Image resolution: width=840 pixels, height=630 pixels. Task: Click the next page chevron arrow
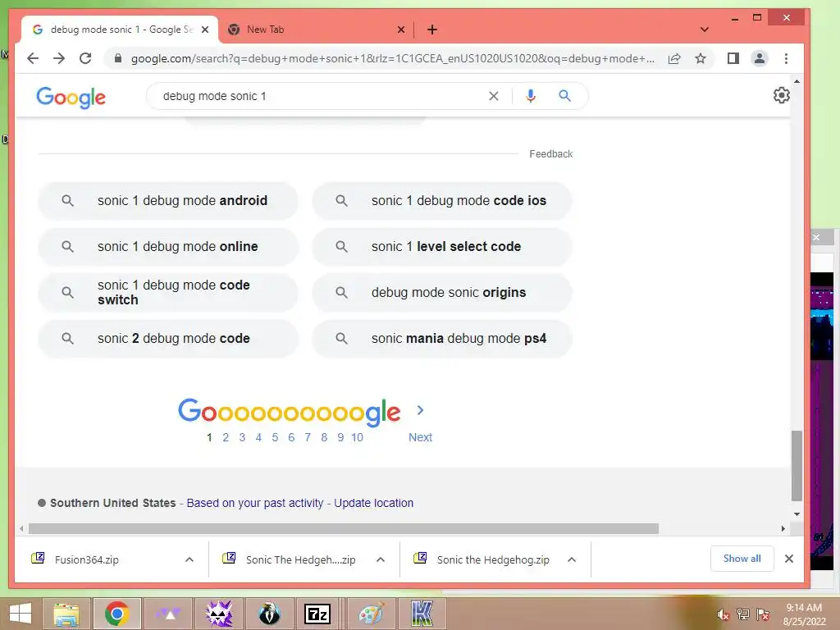tap(421, 410)
